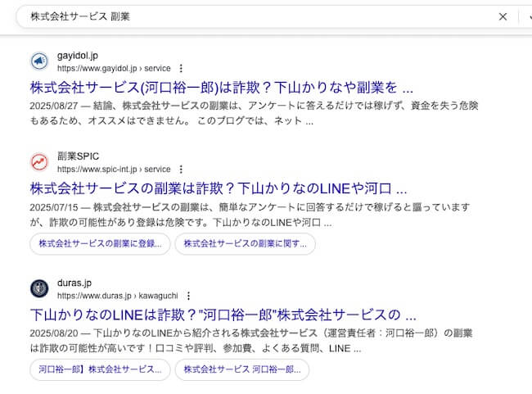Viewport: 532px width, 394px height.
Task: Click the sitelink chip 株式会社サービスの副業に関す...
Action: point(246,244)
